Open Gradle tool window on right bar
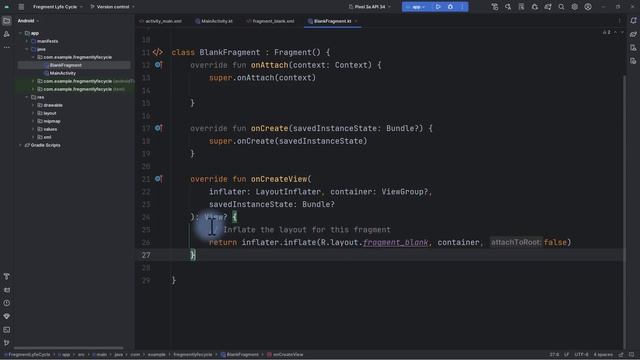This screenshot has height=360, width=640. (633, 34)
